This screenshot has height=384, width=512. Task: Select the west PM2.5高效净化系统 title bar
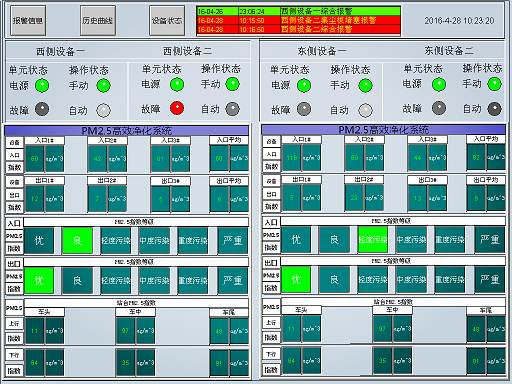(127, 130)
